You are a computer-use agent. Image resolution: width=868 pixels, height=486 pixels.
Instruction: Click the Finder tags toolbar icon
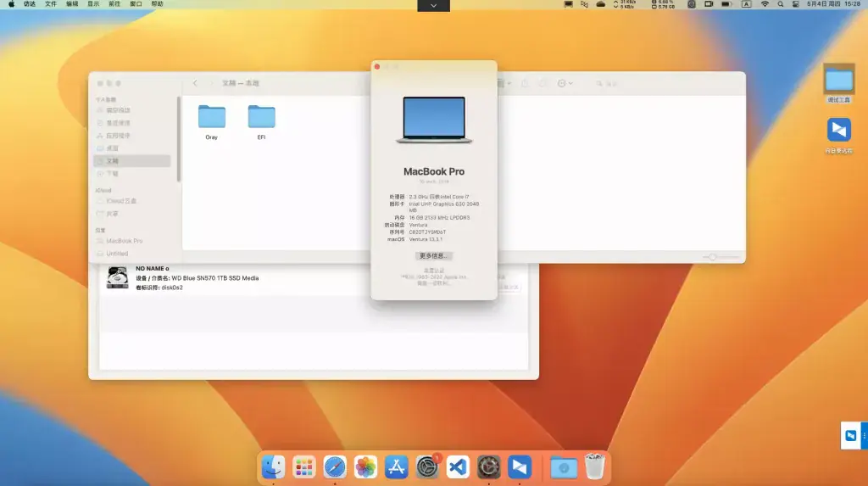(x=542, y=83)
